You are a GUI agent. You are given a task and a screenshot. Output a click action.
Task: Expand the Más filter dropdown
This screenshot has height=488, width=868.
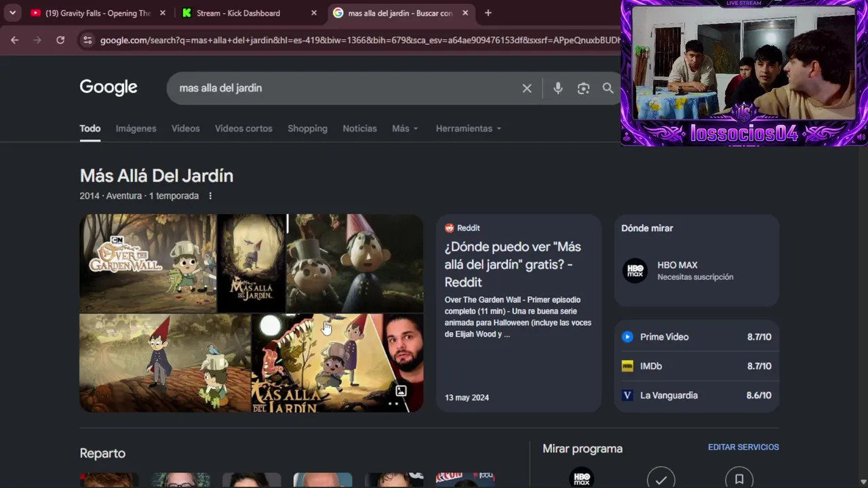click(405, 128)
